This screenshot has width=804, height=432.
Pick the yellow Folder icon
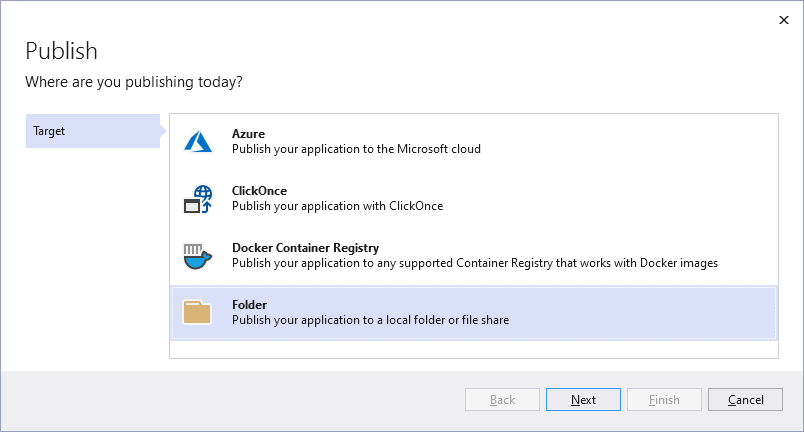197,312
